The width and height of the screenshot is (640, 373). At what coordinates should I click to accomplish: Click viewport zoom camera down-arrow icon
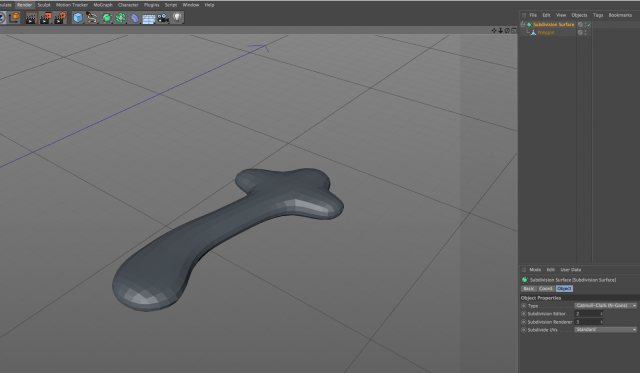pos(500,31)
